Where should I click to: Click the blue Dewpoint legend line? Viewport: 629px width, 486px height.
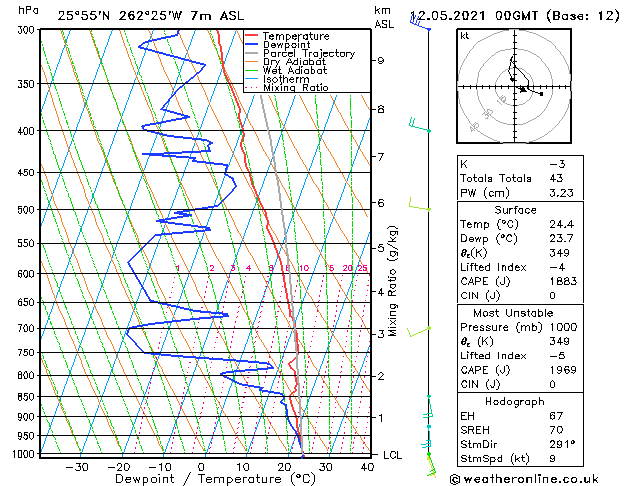tap(252, 44)
